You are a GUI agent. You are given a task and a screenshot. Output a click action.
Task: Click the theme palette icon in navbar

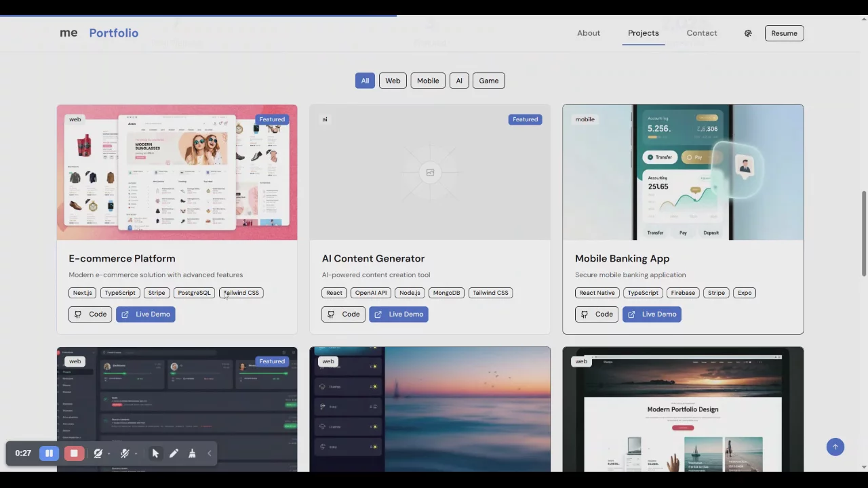[748, 33]
